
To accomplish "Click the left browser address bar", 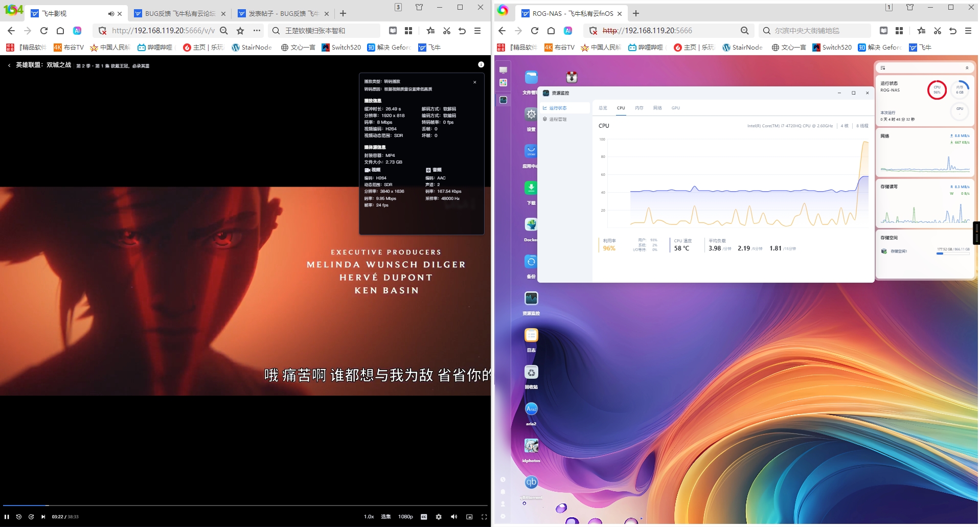I will click(x=163, y=31).
